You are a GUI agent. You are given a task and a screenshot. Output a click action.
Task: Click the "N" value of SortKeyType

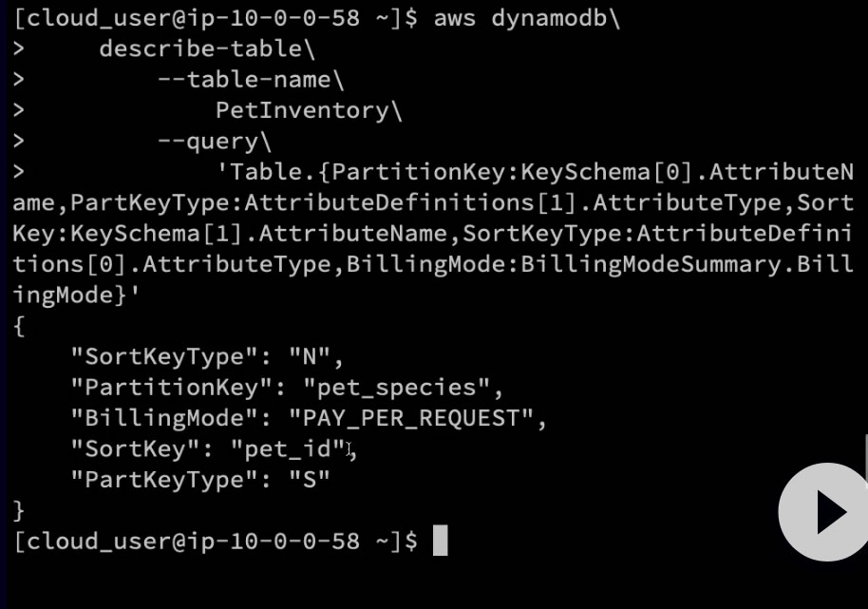pos(311,357)
